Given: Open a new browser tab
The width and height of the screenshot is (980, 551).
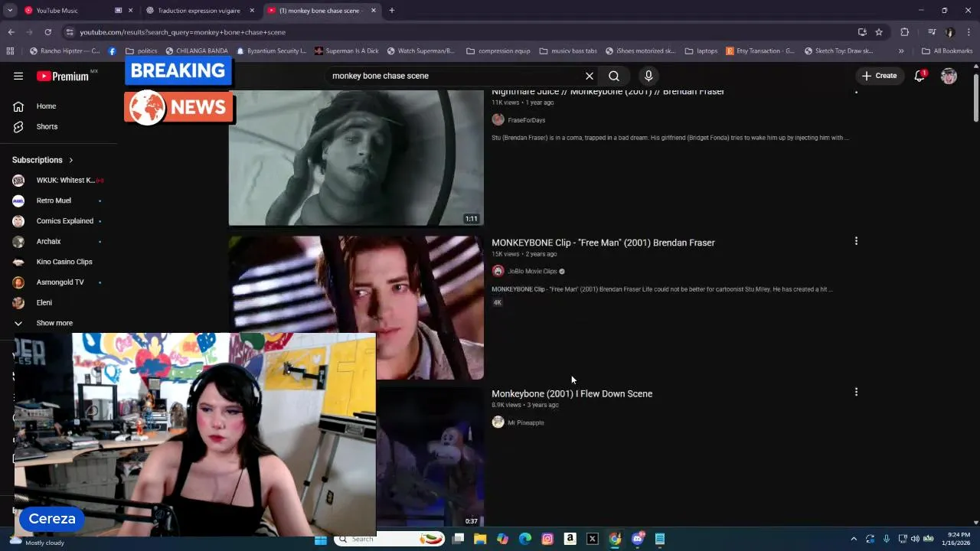Looking at the screenshot, I should (x=391, y=11).
